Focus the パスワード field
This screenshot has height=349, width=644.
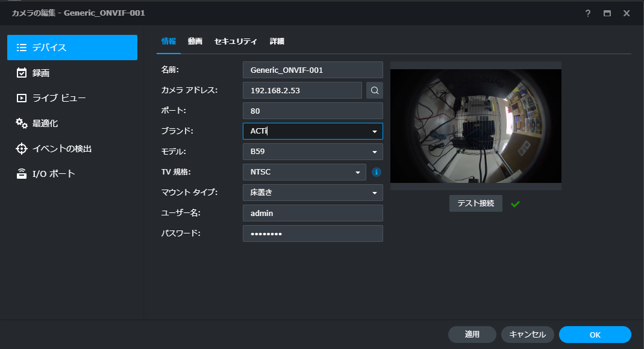313,233
